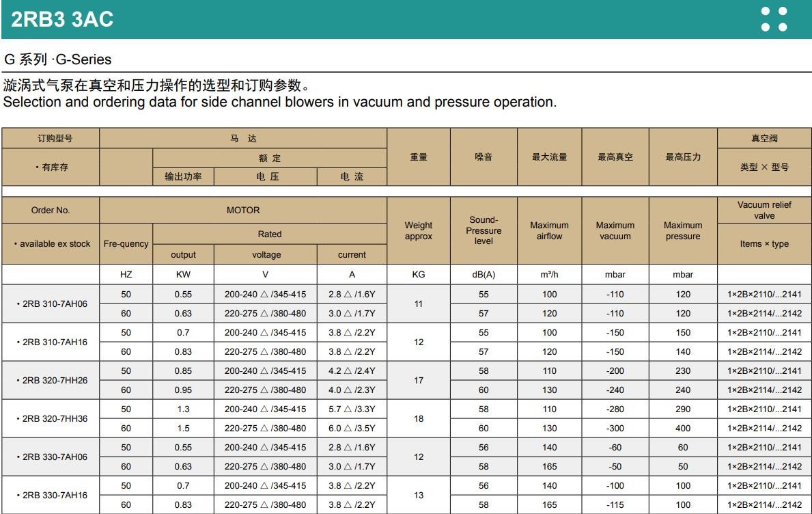Screen dimensions: 812x514
Task: Click the '2RB3 3AC' page title
Action: [62, 19]
